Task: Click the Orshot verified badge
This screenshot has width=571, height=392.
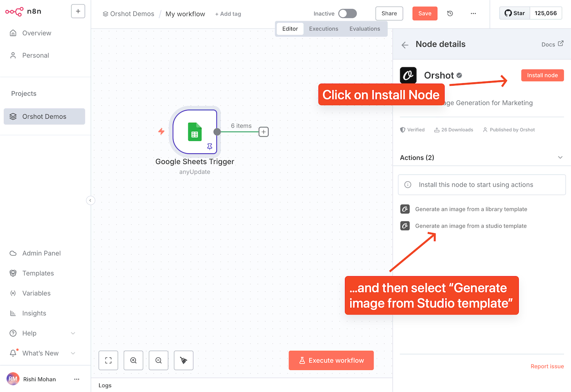Action: click(459, 75)
